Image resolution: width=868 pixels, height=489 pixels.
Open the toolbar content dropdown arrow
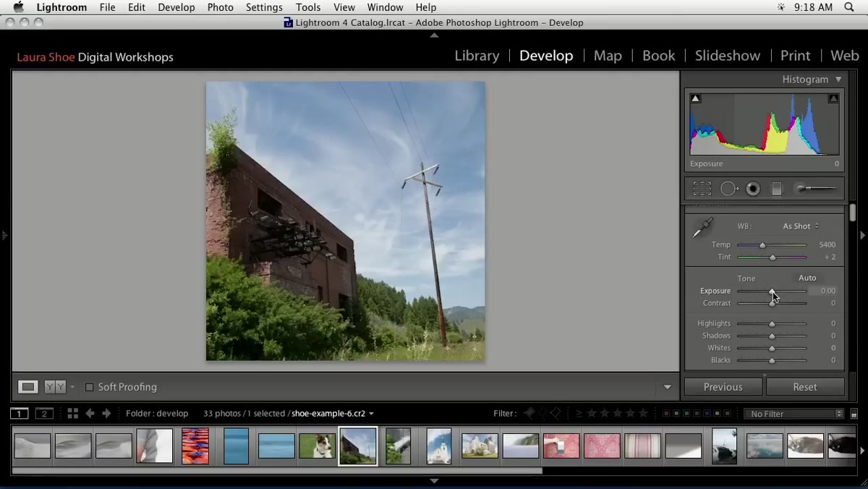(x=668, y=387)
